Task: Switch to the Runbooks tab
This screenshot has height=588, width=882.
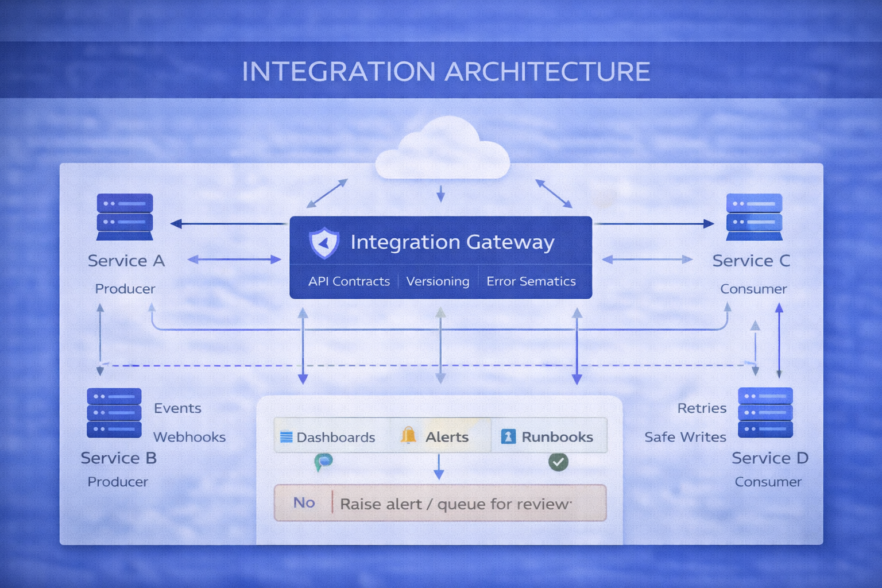Action: coord(550,436)
